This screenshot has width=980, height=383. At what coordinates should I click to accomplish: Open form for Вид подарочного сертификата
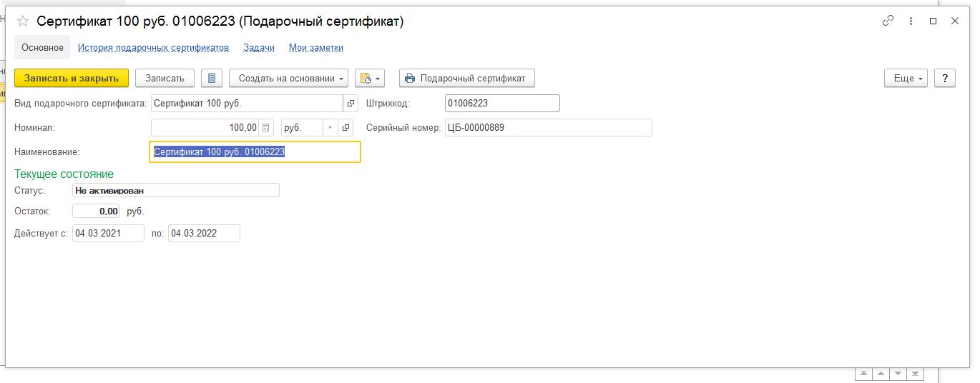coord(351,104)
